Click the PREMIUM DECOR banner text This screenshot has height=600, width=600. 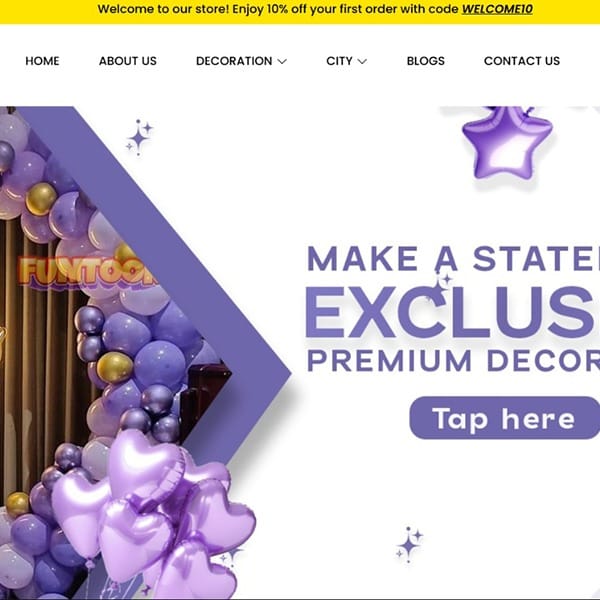453,360
